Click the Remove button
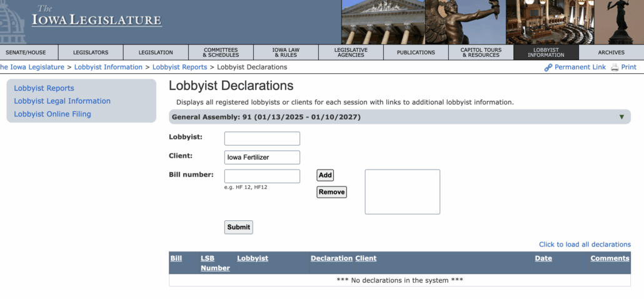 click(331, 192)
